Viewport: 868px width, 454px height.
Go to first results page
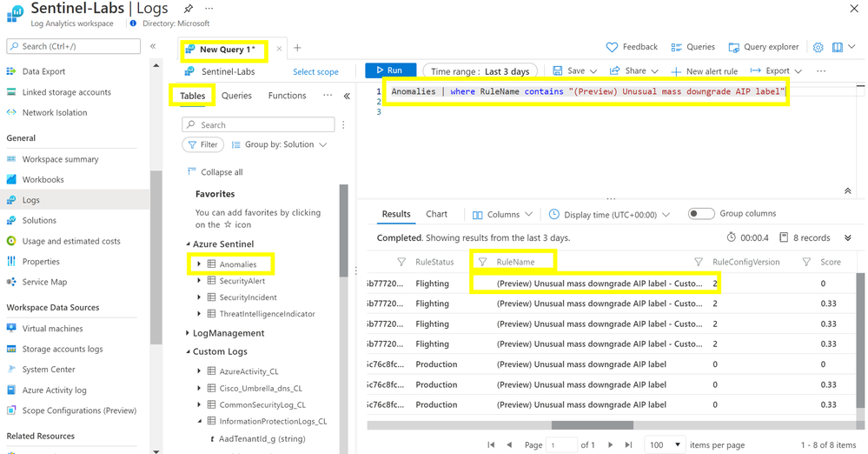click(x=491, y=444)
